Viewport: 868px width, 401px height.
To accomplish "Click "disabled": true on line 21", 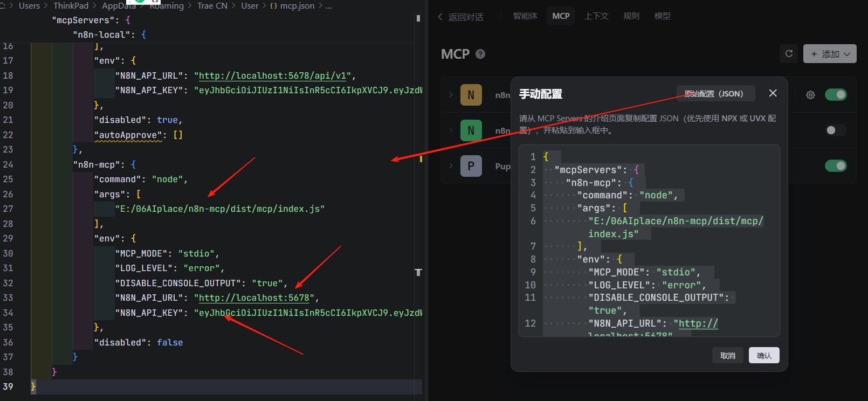I will click(138, 120).
